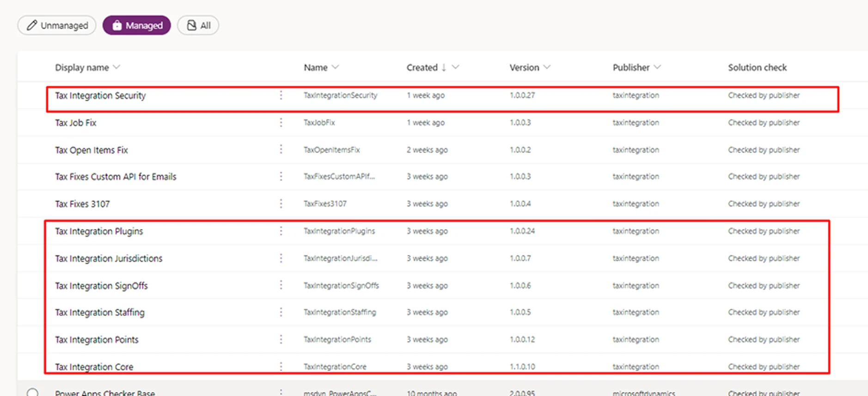Show All solutions filter
868x396 pixels.
[198, 25]
